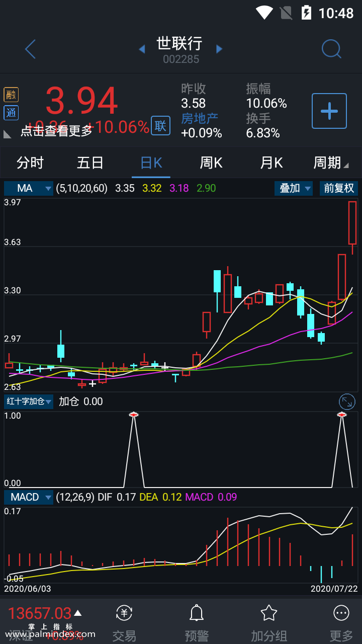Tap 点击查看更多 to view more
Image resolution: width=362 pixels, height=644 pixels.
coord(56,131)
